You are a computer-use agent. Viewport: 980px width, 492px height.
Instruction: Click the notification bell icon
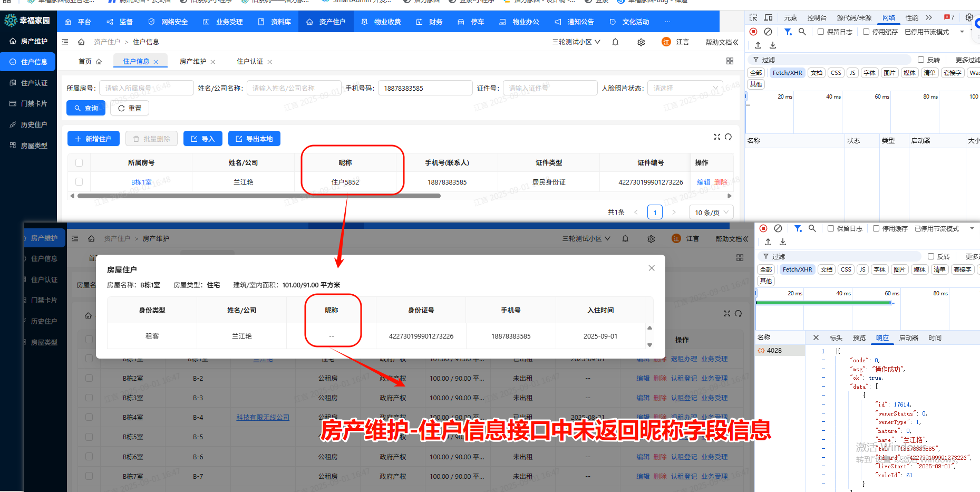click(615, 42)
